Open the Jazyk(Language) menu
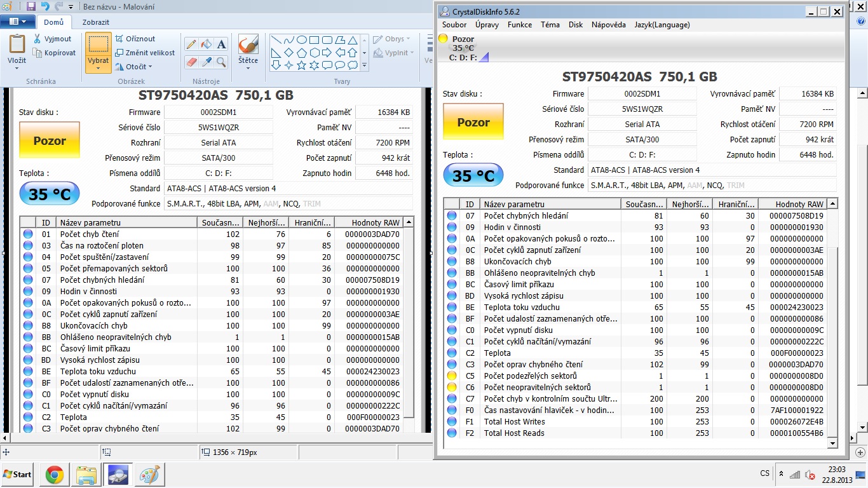The image size is (868, 488). 661,25
